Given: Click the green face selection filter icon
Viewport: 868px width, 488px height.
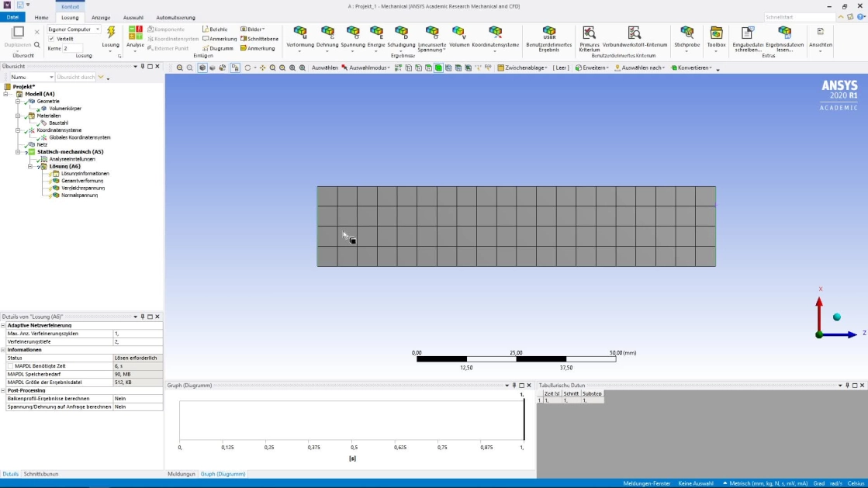Looking at the screenshot, I should coord(438,67).
